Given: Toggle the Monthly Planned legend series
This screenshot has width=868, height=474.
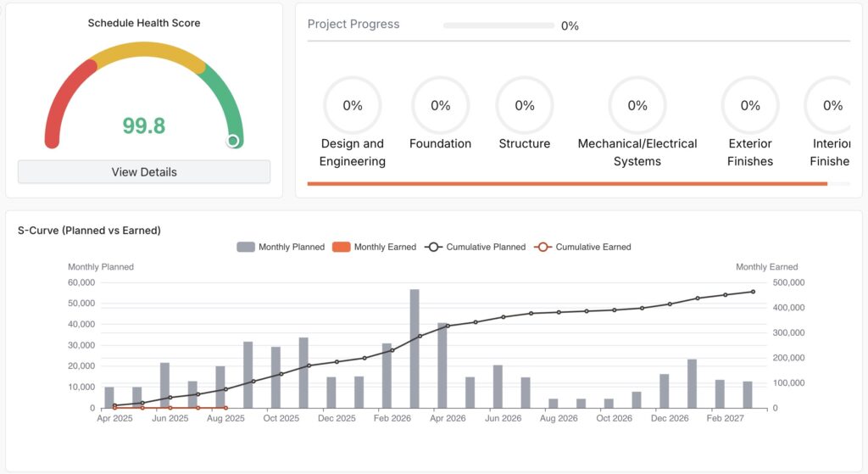Looking at the screenshot, I should tap(281, 247).
